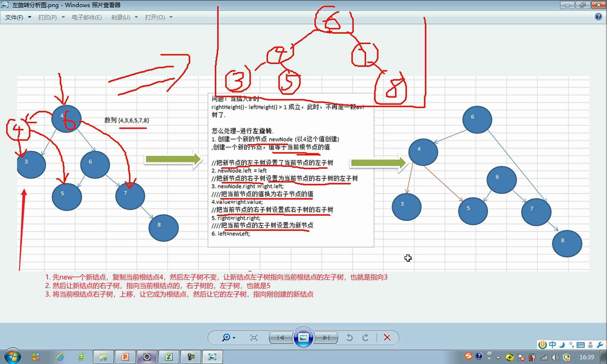607x364 pixels.
Task: Expand the zoom slider dropdown arrow
Action: pyautogui.click(x=234, y=338)
